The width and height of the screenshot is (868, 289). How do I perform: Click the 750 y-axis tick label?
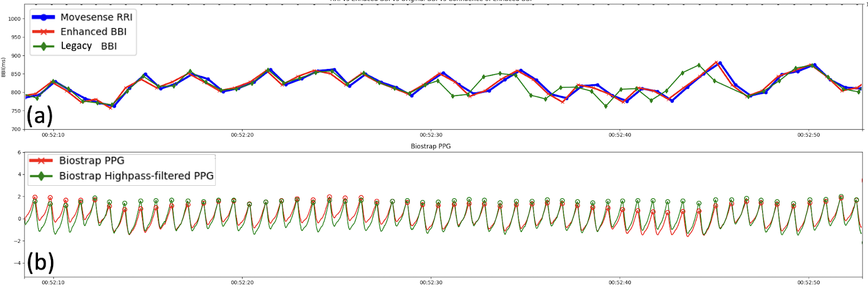pyautogui.click(x=16, y=111)
